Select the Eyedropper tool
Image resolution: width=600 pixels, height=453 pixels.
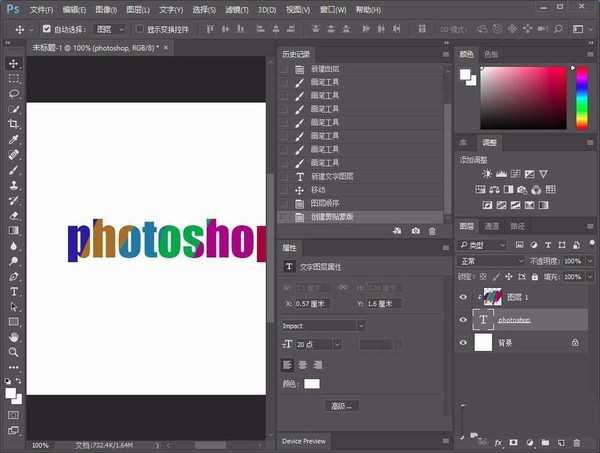[x=14, y=140]
